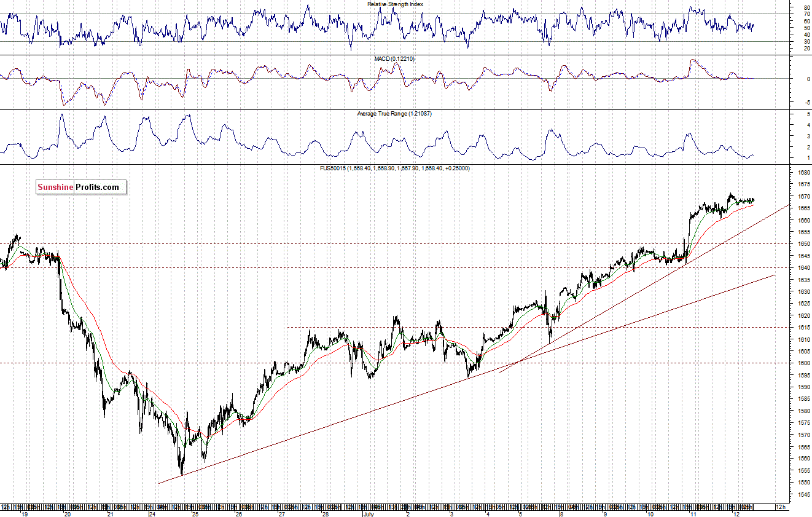Click price axis label 1575
Image resolution: width=812 pixels, height=517 pixels.
pyautogui.click(x=803, y=423)
